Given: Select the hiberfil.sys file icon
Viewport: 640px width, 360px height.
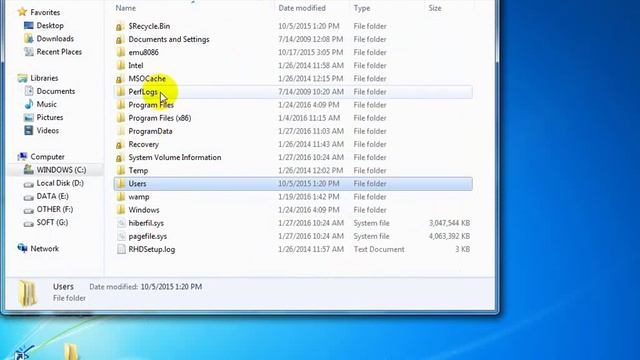Looking at the screenshot, I should (121, 223).
